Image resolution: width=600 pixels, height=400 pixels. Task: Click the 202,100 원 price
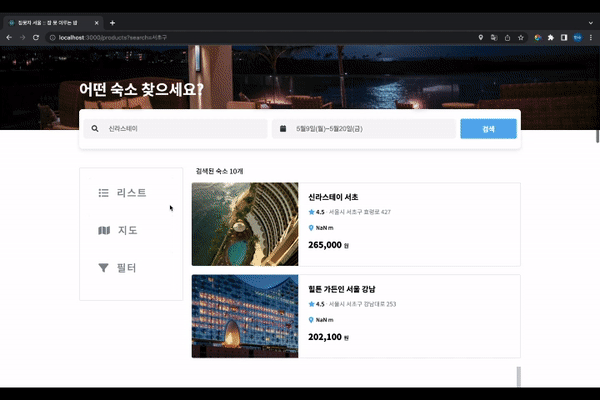[x=328, y=337]
